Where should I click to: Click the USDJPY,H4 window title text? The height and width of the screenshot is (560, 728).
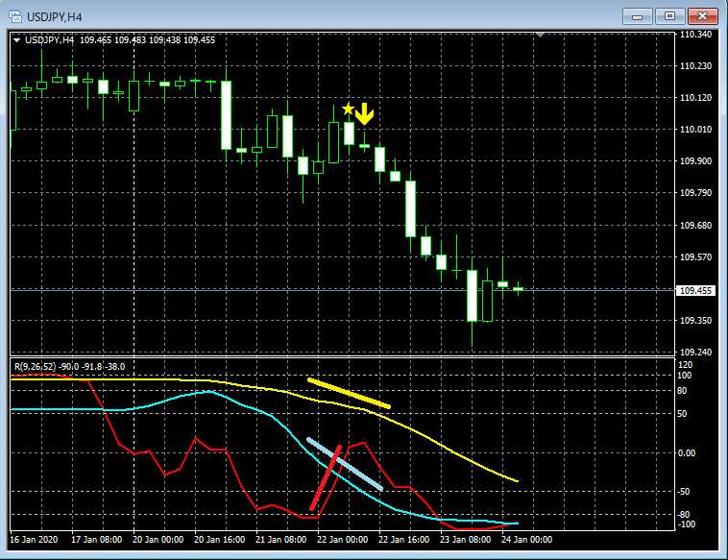pyautogui.click(x=55, y=17)
